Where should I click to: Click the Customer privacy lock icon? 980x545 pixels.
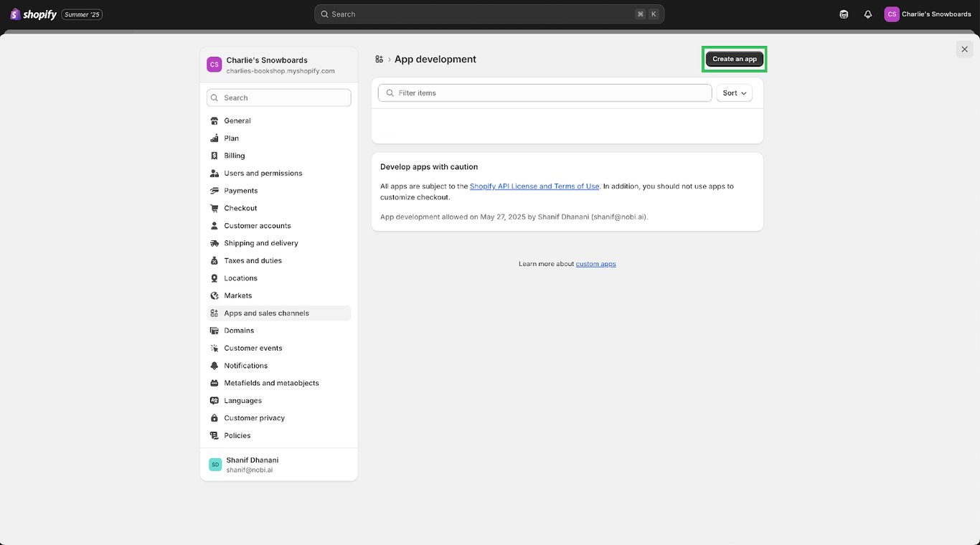214,418
